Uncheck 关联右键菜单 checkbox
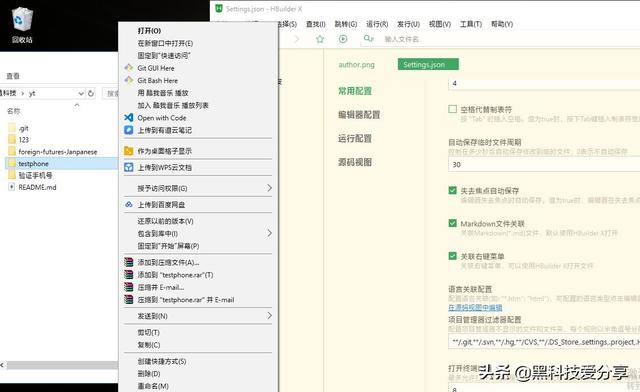 452,256
